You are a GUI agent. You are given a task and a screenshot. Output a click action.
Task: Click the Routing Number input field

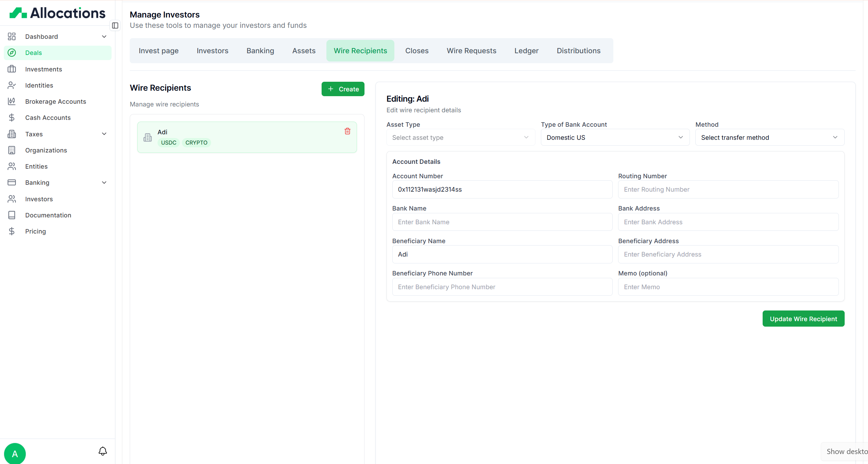(728, 190)
